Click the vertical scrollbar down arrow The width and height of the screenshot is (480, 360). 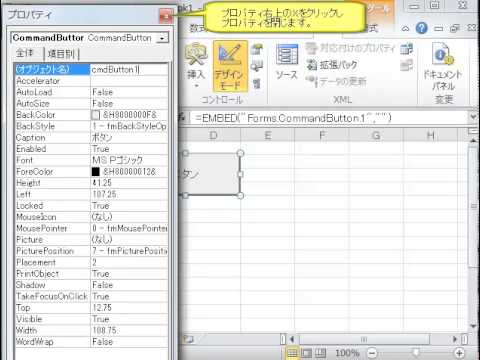click(473, 326)
